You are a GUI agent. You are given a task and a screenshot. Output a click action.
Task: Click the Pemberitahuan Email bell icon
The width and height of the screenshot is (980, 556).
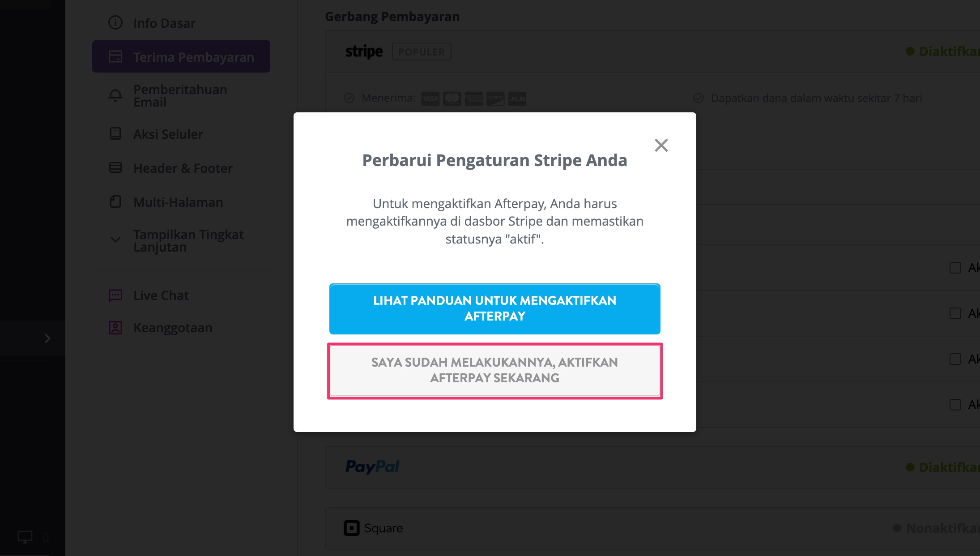tap(115, 95)
